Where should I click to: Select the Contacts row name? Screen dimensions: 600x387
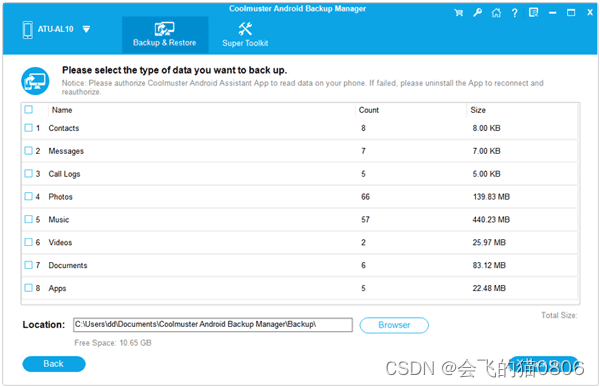64,128
